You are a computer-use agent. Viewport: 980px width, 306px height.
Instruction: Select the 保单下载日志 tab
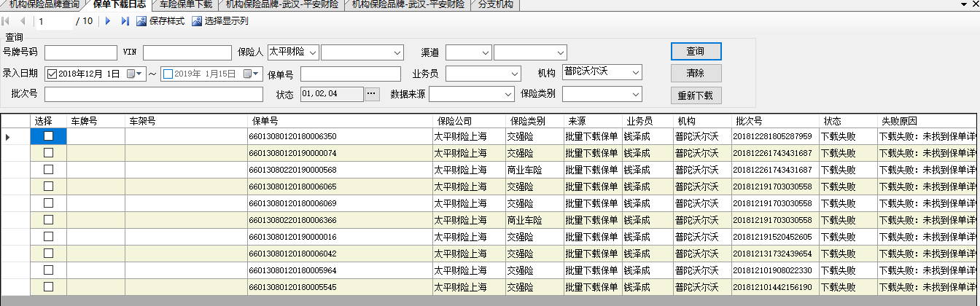119,4
